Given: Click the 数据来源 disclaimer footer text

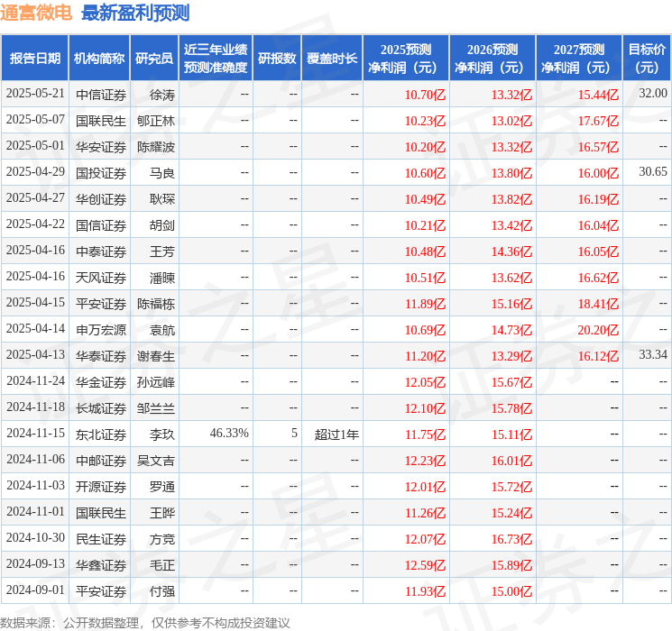Looking at the screenshot, I should click(x=145, y=622).
